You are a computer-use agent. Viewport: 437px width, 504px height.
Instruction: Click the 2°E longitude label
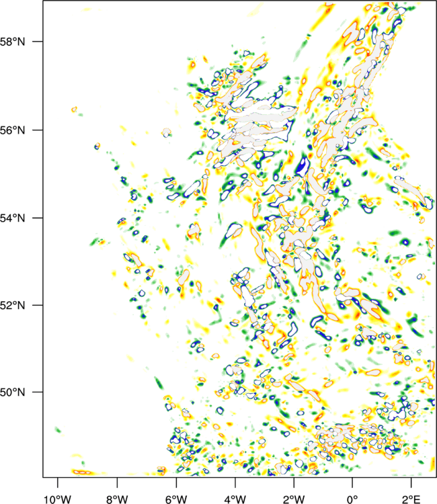pos(411,499)
